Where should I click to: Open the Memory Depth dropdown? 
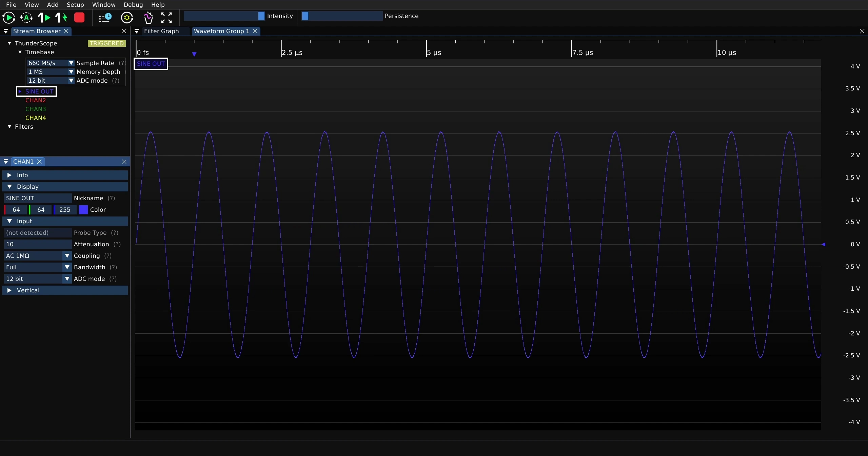(x=50, y=72)
